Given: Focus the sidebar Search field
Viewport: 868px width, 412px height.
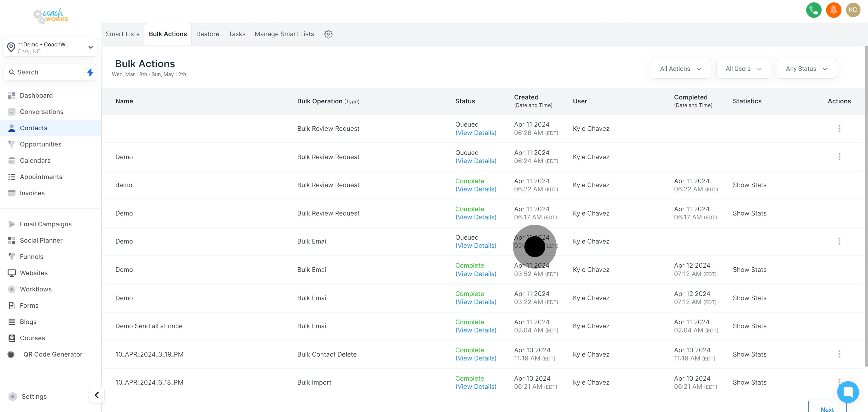Looking at the screenshot, I should pyautogui.click(x=46, y=72).
